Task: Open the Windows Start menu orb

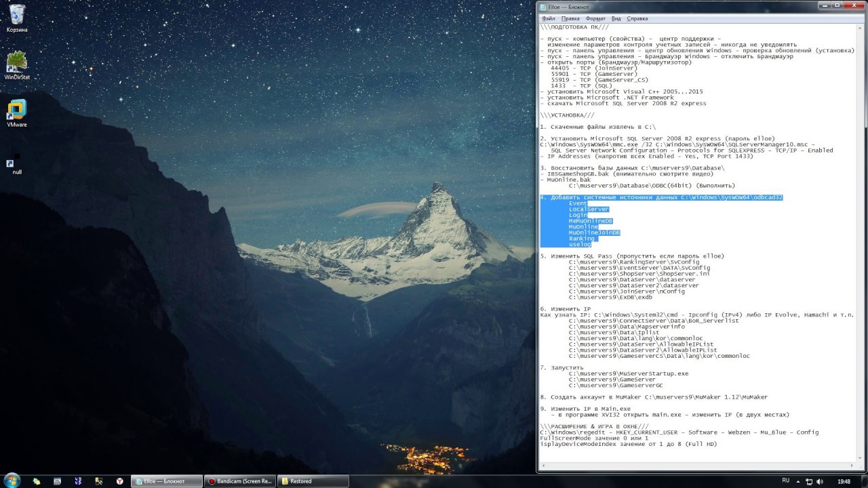Action: pos(12,481)
